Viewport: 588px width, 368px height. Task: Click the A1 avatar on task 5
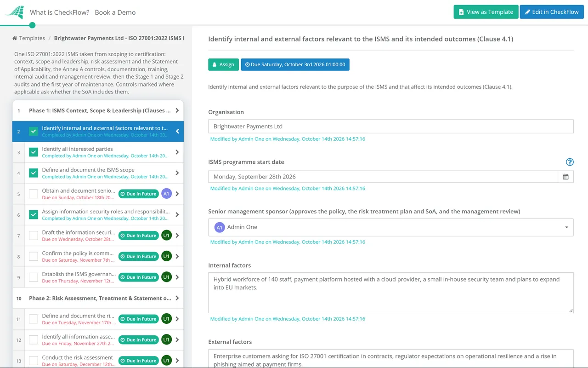point(166,194)
